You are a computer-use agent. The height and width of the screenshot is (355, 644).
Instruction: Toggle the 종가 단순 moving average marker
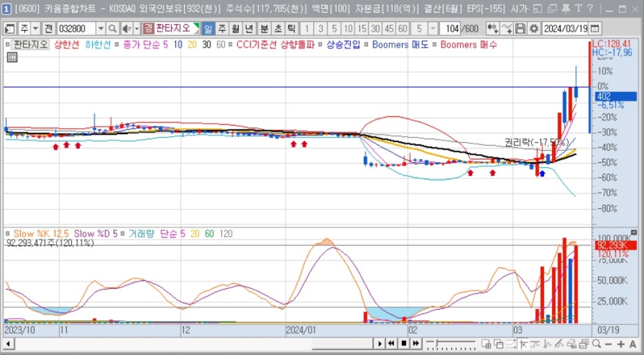point(117,45)
